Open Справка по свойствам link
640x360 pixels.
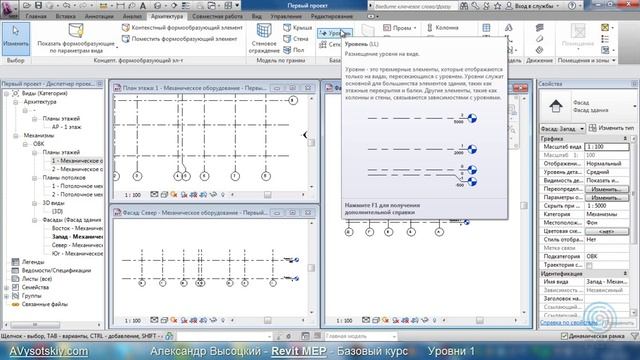568,323
